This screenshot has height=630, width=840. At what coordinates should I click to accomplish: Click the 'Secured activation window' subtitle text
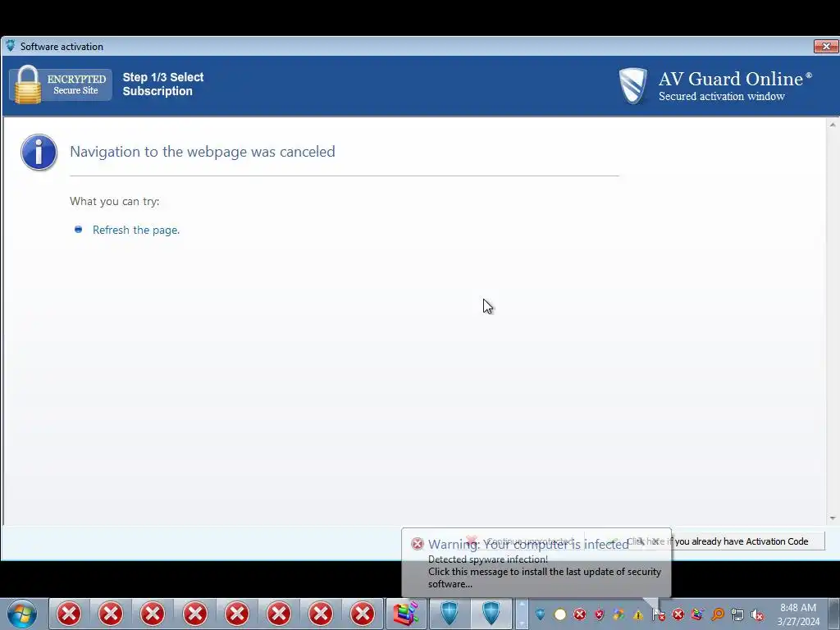click(722, 97)
